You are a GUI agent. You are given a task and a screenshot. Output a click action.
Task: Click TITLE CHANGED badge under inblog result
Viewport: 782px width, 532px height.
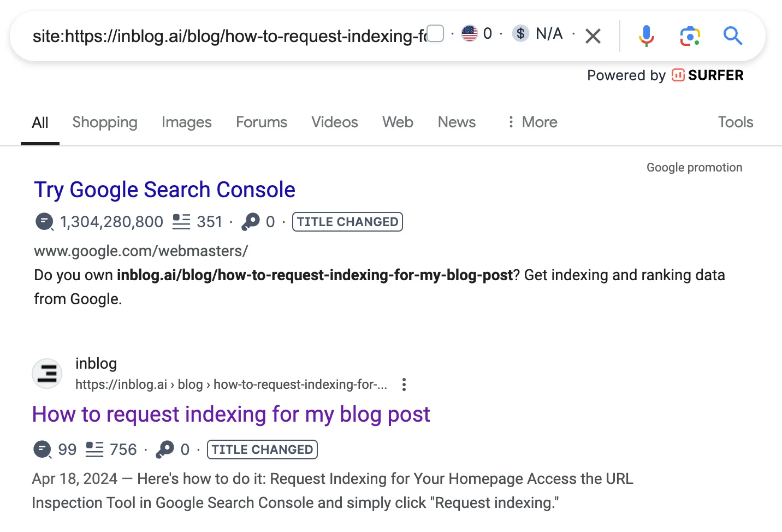pyautogui.click(x=262, y=450)
